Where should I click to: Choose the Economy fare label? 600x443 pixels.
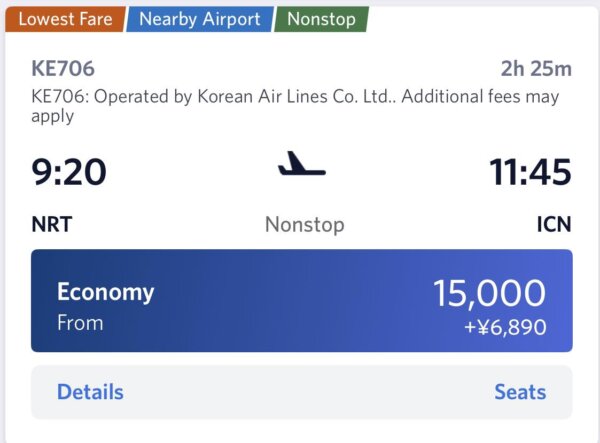point(105,292)
